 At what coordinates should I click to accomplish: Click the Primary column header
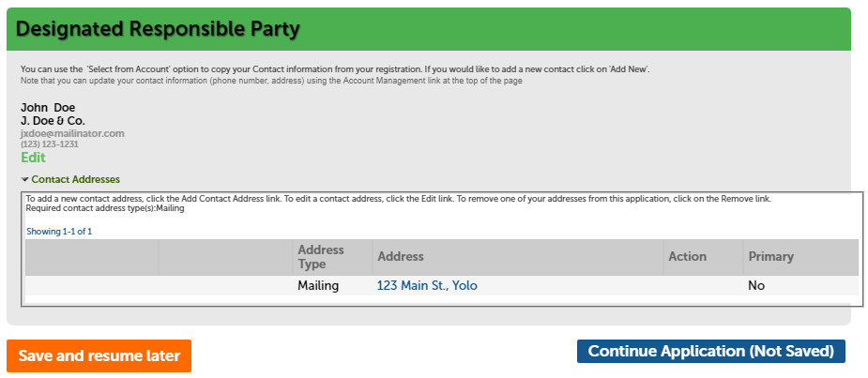click(x=770, y=257)
